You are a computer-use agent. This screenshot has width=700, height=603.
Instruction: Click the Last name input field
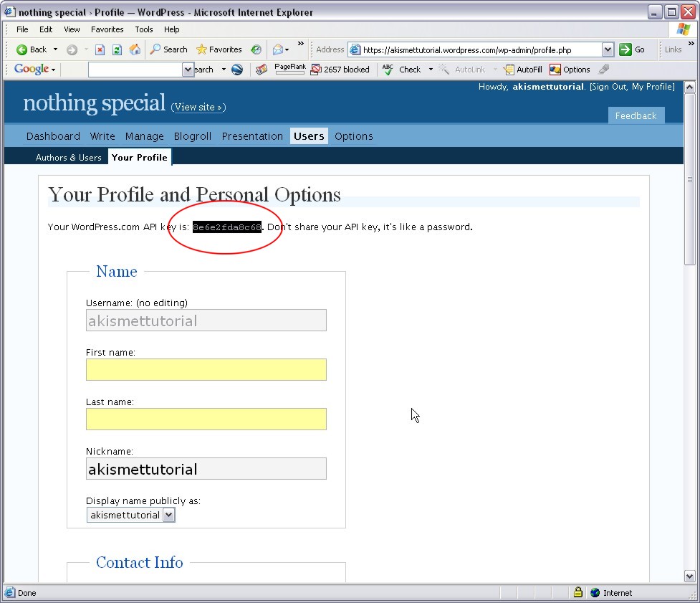[x=206, y=419]
